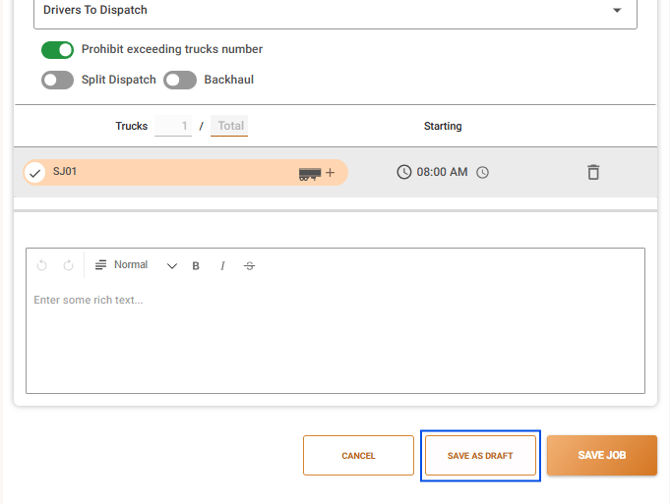
Task: Uncheck the SJ01 truck checkmark
Action: click(x=35, y=173)
